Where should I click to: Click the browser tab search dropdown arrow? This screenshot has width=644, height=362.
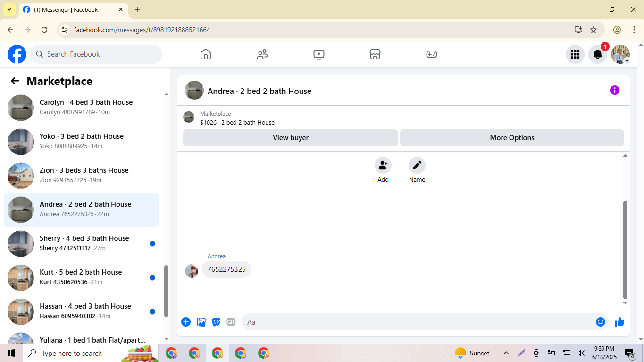tap(9, 9)
